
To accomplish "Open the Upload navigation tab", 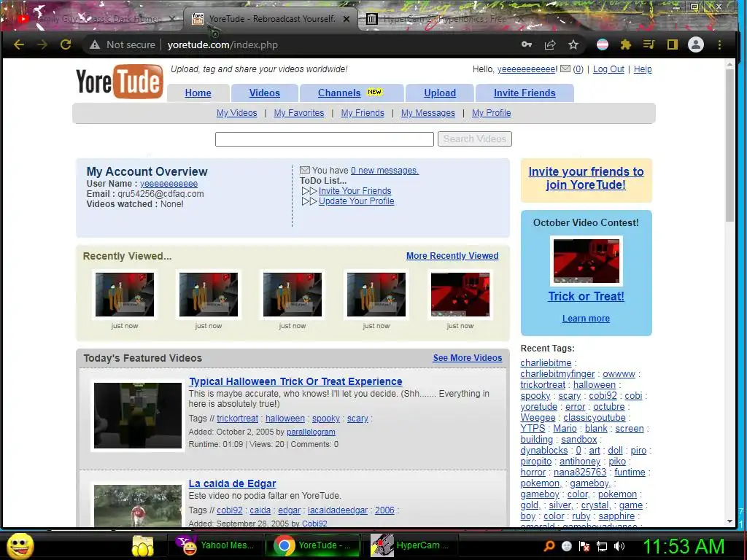I will 440,93.
